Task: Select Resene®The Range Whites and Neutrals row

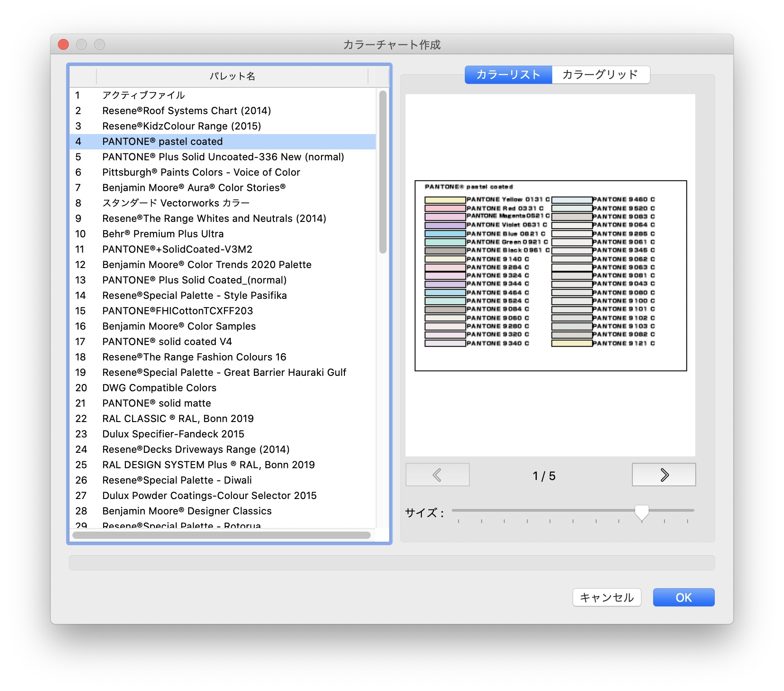Action: point(223,218)
